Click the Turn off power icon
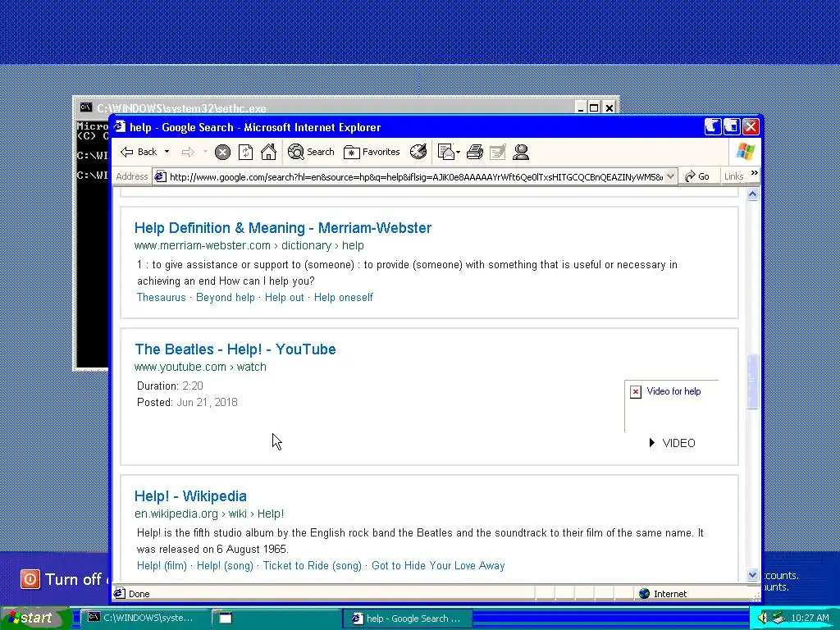 point(30,579)
